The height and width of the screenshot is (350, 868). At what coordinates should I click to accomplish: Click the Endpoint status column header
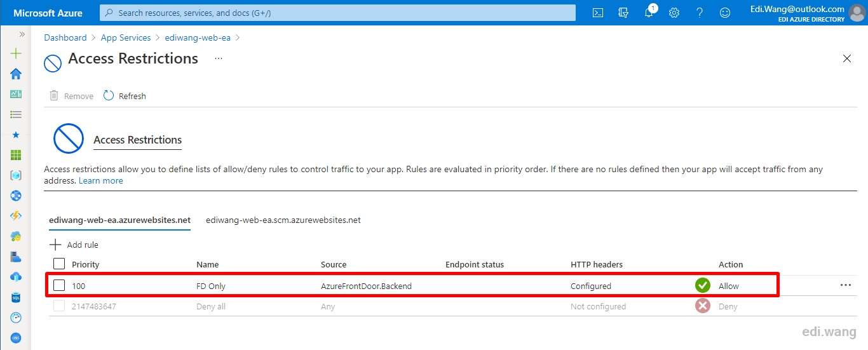click(475, 264)
